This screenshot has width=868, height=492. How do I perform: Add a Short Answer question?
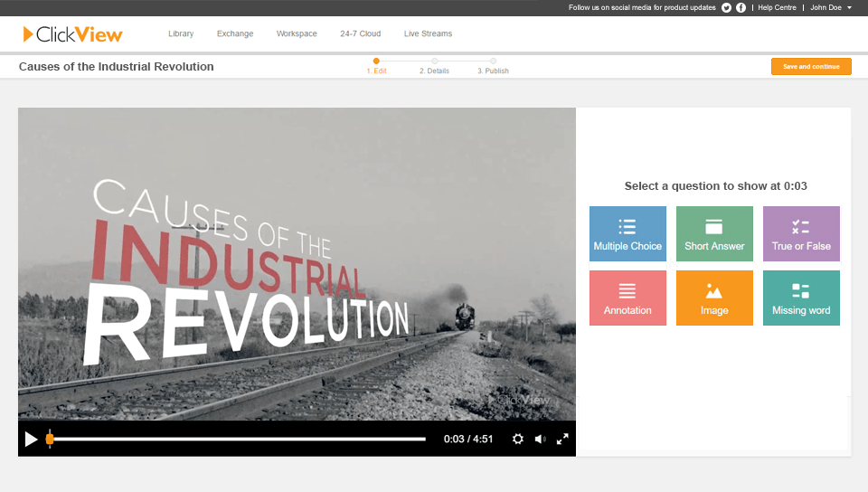714,233
